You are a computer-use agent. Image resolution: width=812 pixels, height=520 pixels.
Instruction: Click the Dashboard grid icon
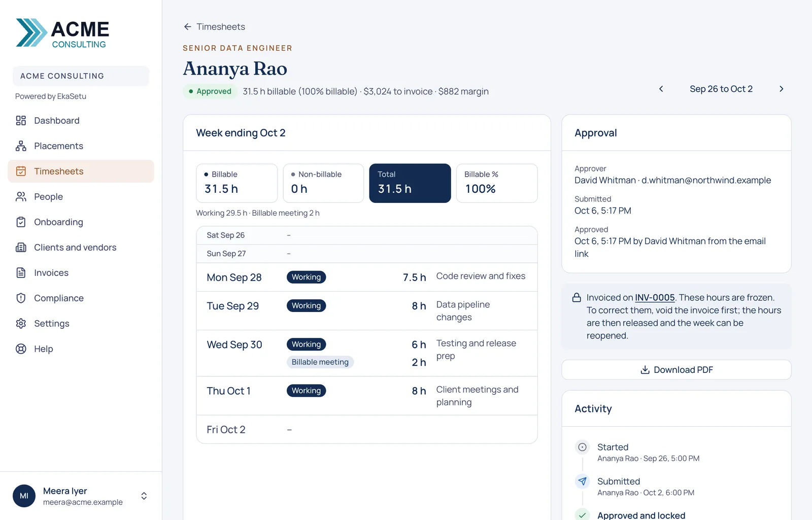point(21,121)
